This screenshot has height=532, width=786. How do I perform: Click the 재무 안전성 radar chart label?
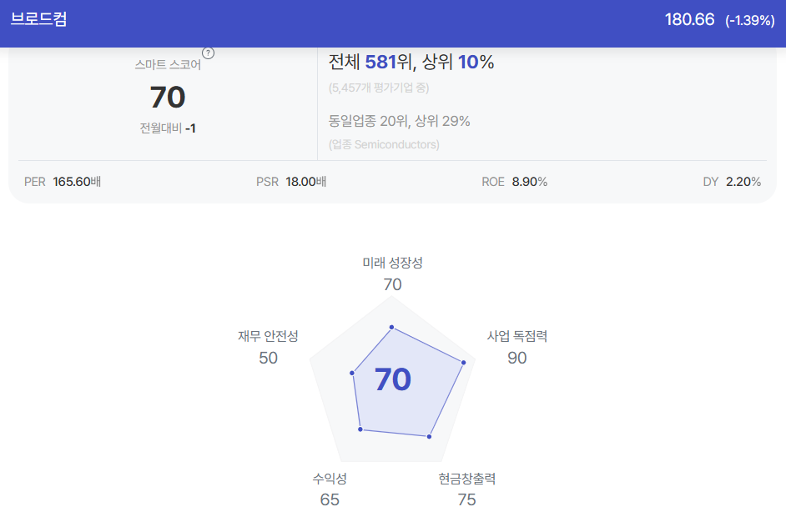pos(268,336)
